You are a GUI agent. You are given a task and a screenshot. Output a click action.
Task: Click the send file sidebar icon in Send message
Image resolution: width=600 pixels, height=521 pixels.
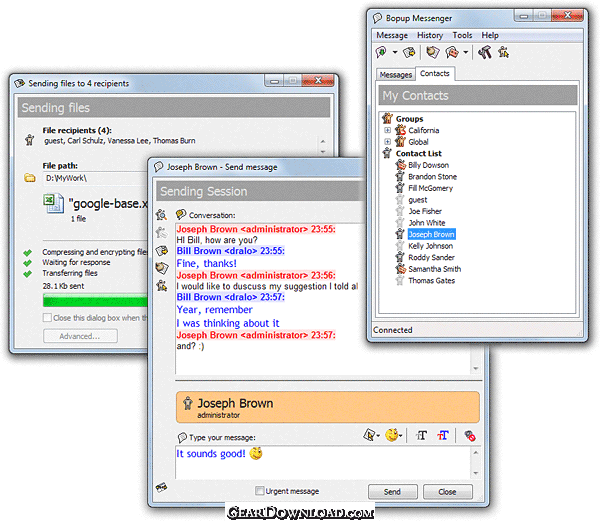(161, 250)
